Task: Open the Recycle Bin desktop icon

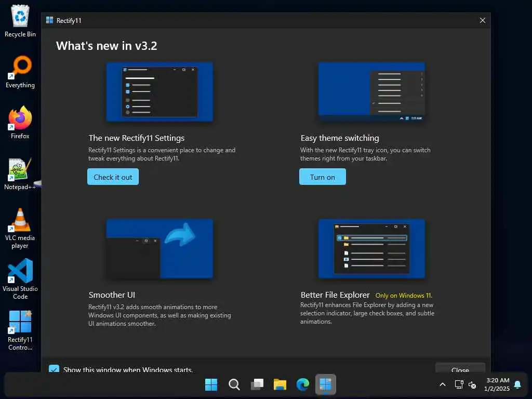Action: click(20, 20)
